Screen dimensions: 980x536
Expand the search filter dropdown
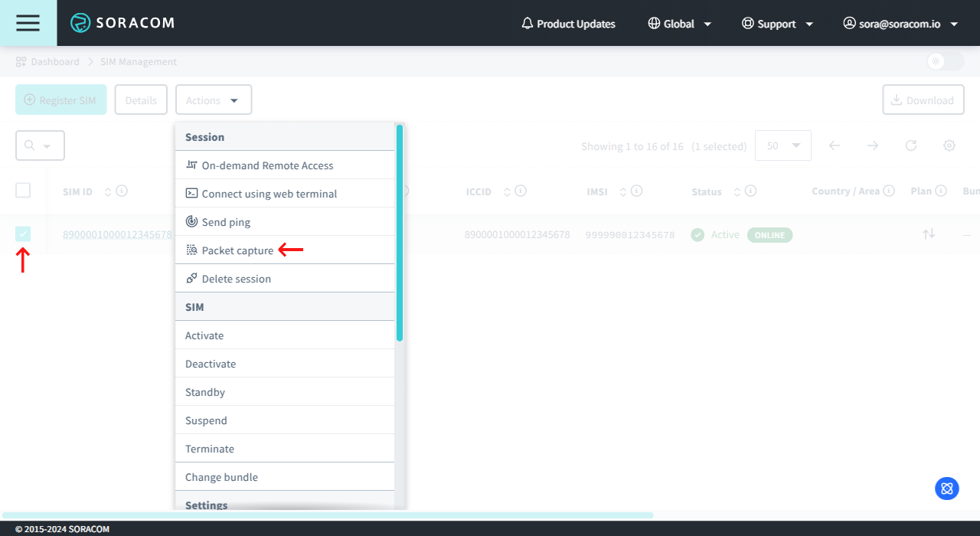coord(40,145)
